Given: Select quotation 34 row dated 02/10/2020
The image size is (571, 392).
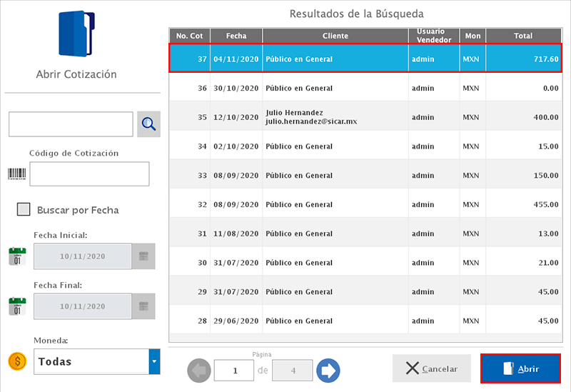Looking at the screenshot, I should pos(365,146).
